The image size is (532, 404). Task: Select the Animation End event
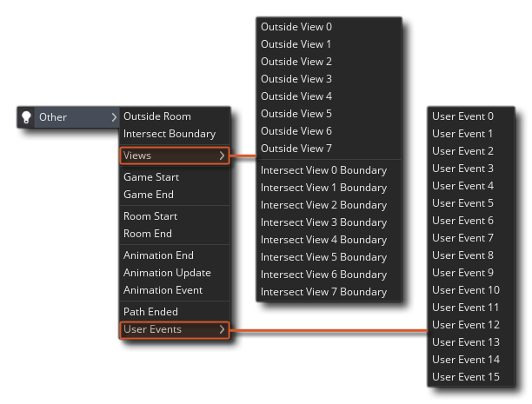(x=158, y=255)
